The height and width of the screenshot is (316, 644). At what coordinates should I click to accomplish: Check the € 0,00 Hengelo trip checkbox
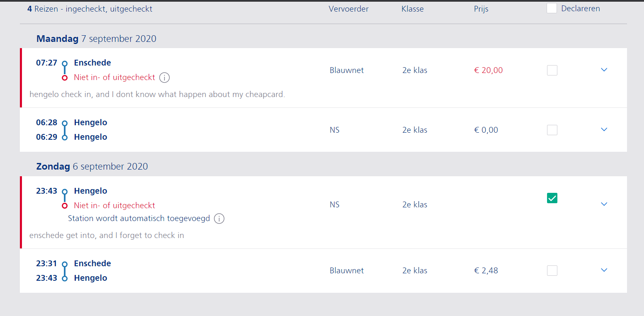pyautogui.click(x=552, y=130)
